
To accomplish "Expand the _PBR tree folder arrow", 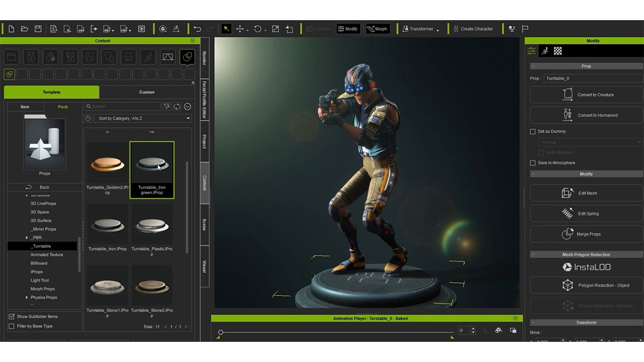I will [x=27, y=237].
